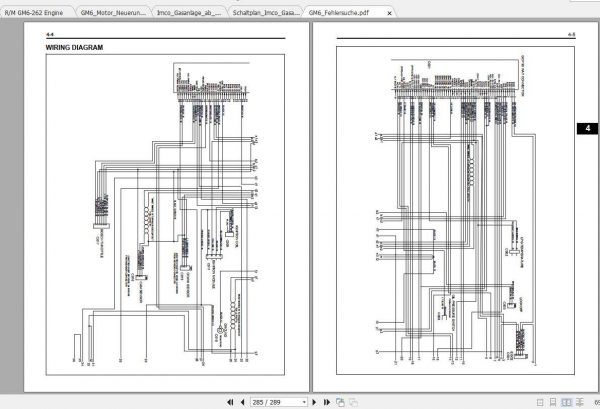
Task: Click the right page wiring diagram
Action: coord(455,210)
